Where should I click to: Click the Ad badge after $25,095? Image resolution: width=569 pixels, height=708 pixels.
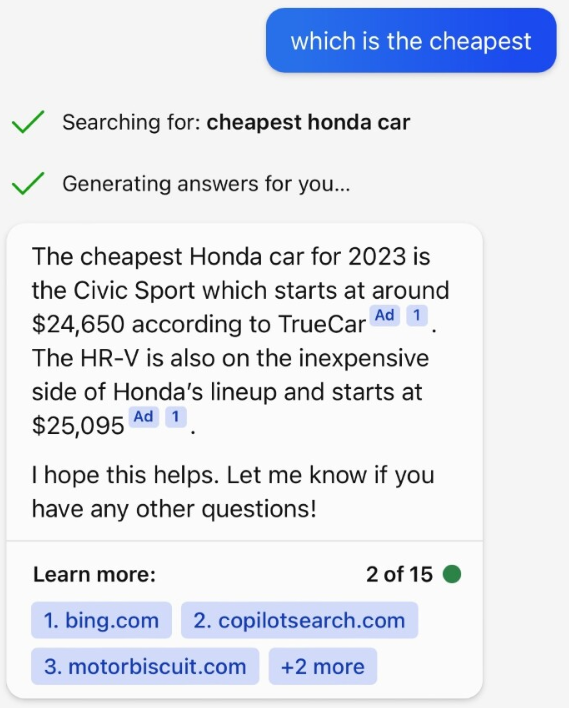(144, 417)
